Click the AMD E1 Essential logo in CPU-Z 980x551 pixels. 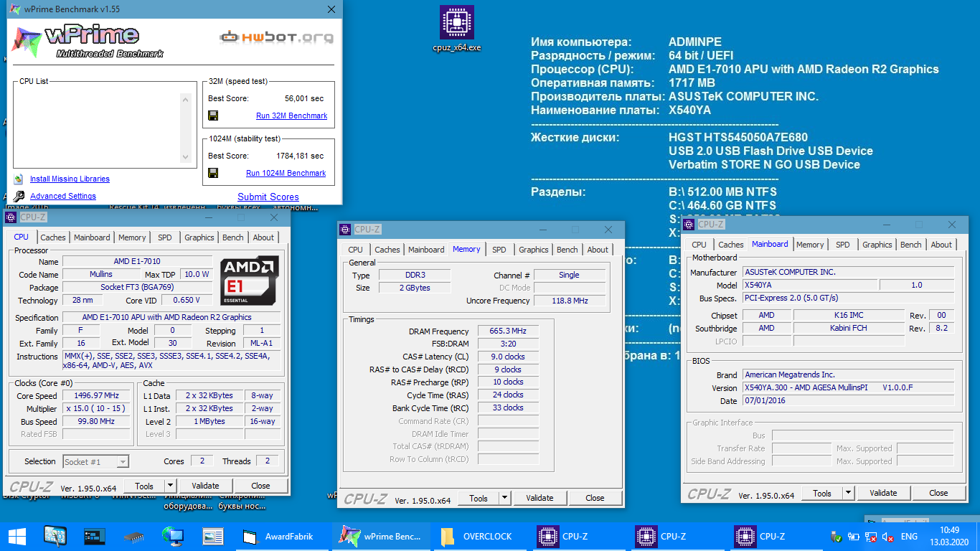[x=249, y=281]
